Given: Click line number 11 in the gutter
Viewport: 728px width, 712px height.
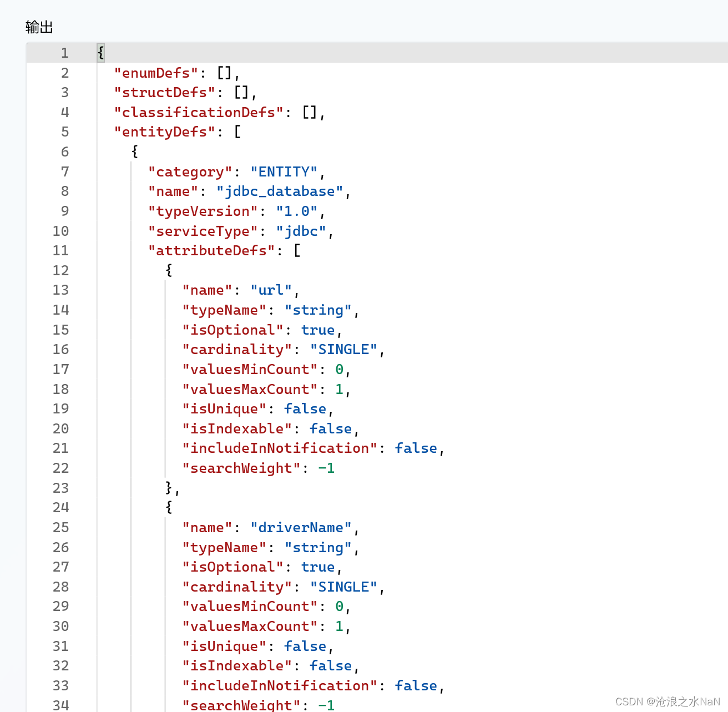Looking at the screenshot, I should click(x=61, y=251).
